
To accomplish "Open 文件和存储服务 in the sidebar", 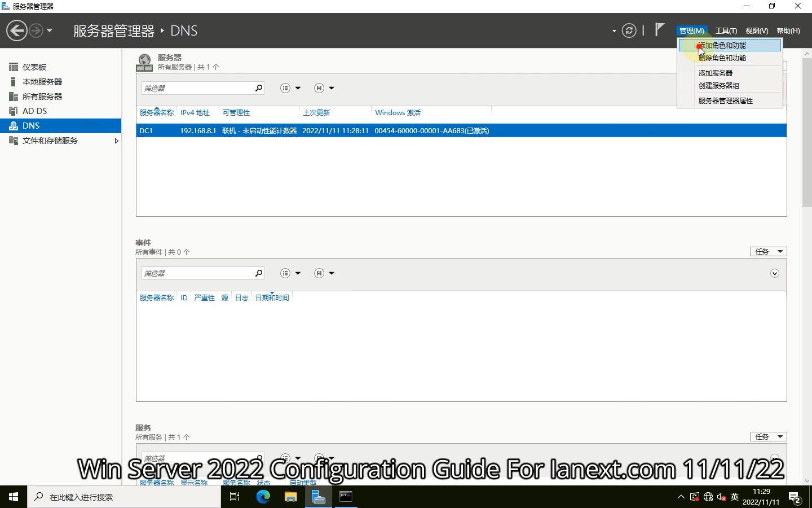I will (60, 141).
